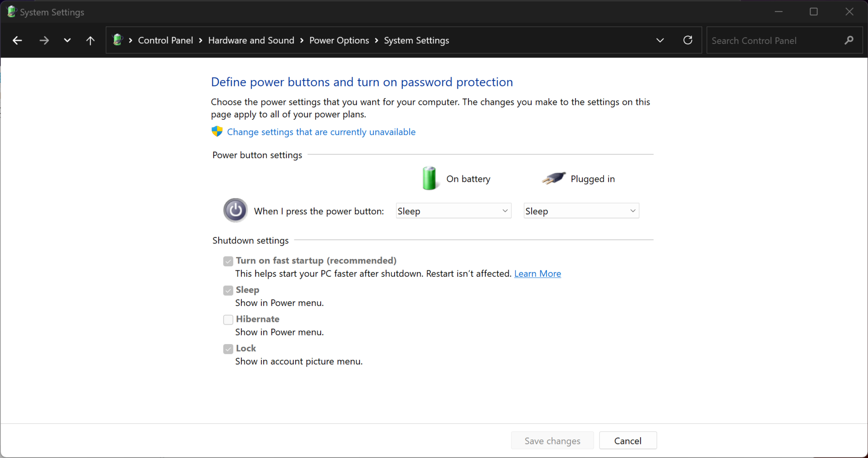Click the power button icon next to settings
868x458 pixels.
[x=235, y=210]
